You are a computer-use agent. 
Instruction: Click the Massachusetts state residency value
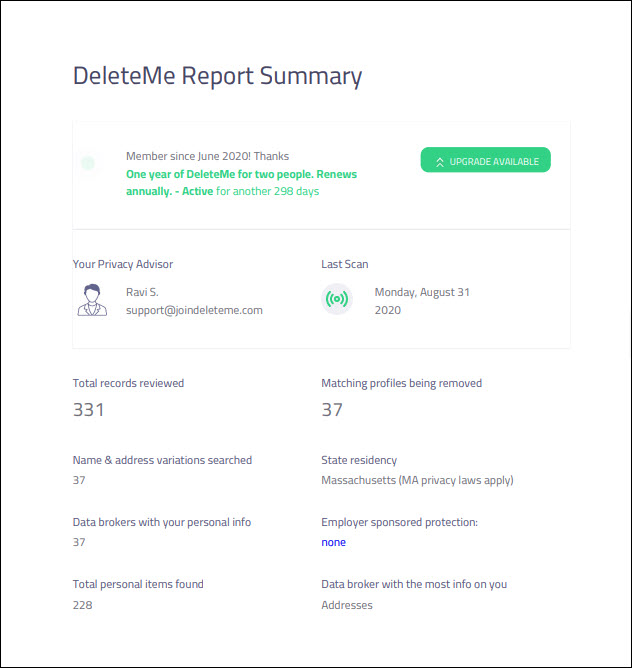coord(417,480)
